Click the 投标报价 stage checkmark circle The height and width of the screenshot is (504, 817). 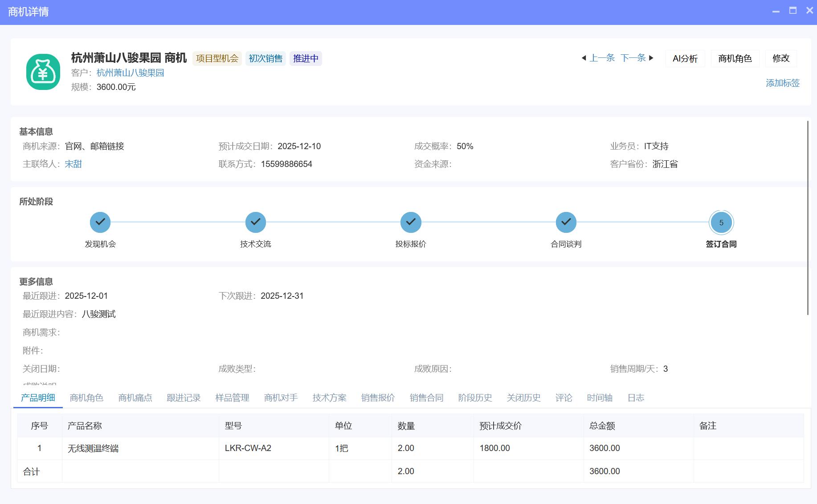click(411, 222)
